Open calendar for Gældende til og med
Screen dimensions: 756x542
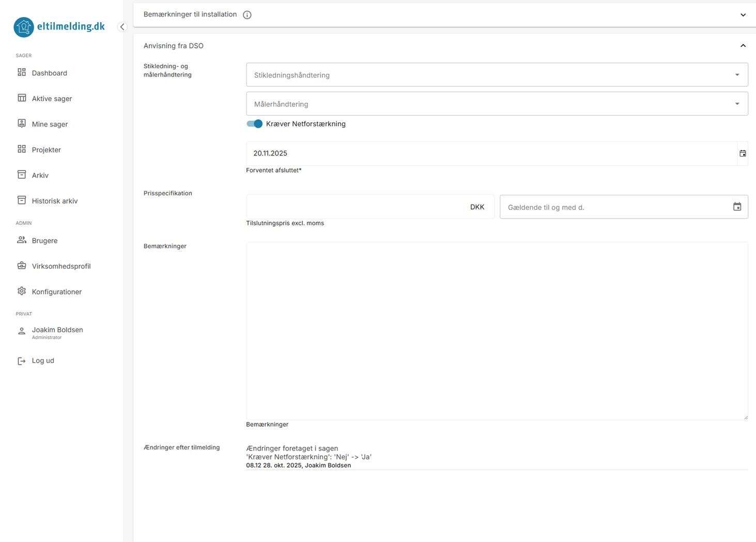point(737,207)
